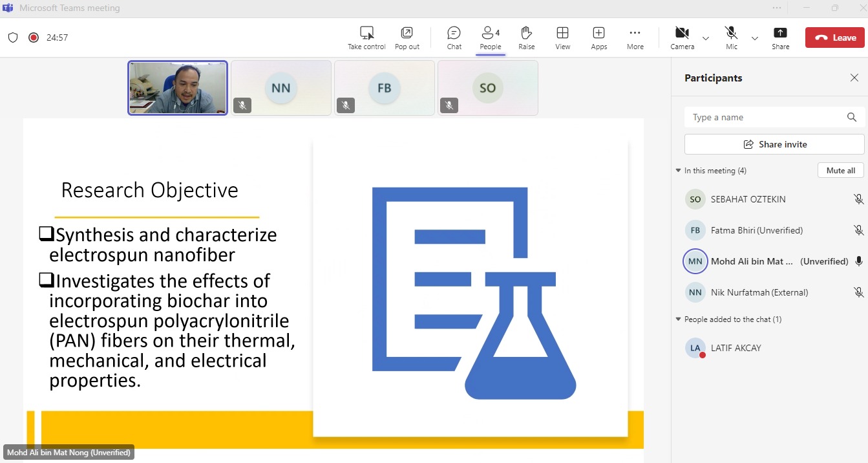Viewport: 868px width, 463px height.
Task: Open the View layout options
Action: pyautogui.click(x=562, y=33)
